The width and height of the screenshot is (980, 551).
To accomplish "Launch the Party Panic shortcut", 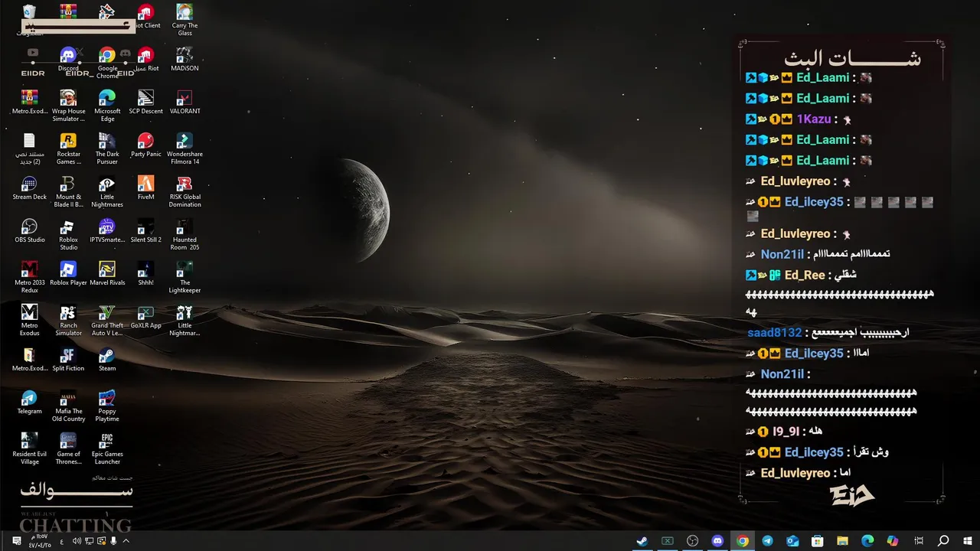I will (145, 145).
